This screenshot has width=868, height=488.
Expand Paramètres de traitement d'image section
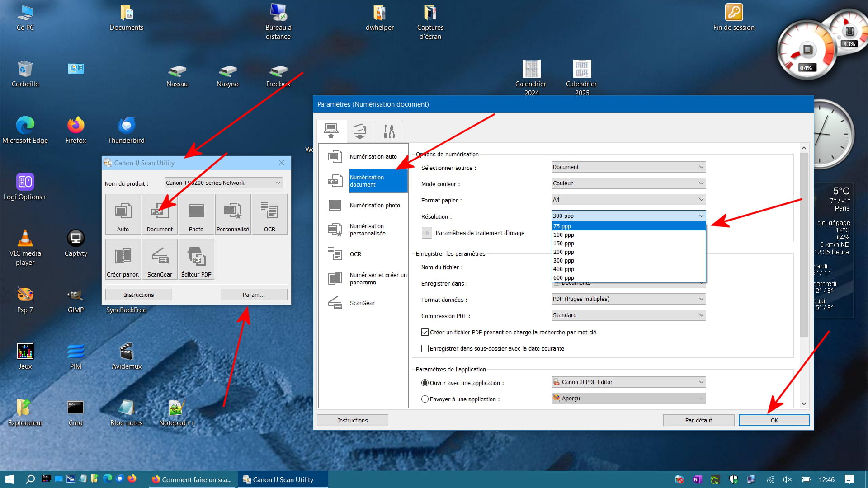(x=427, y=233)
